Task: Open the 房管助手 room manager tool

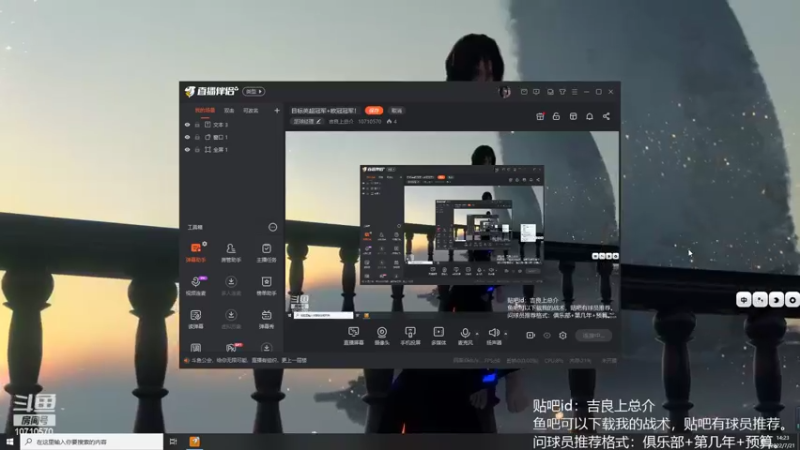Action: 231,252
